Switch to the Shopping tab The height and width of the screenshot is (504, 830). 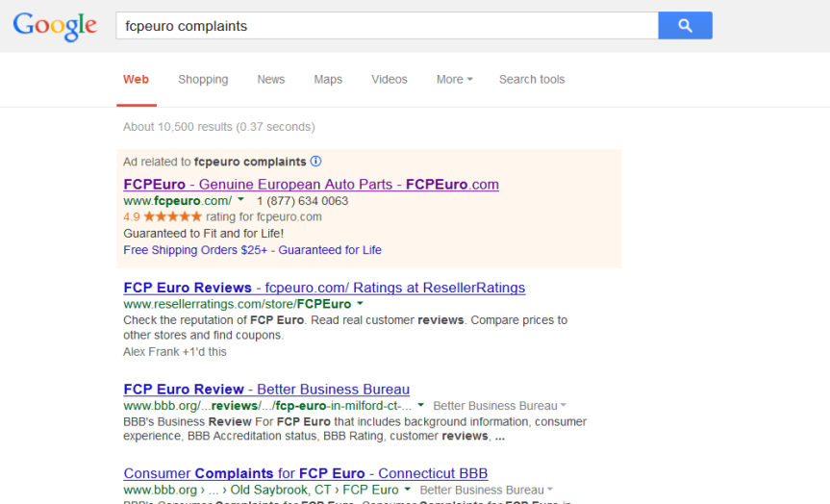coord(203,80)
